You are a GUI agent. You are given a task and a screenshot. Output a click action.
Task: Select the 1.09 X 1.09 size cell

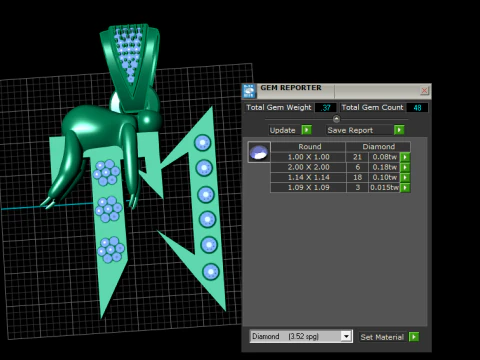pos(308,188)
